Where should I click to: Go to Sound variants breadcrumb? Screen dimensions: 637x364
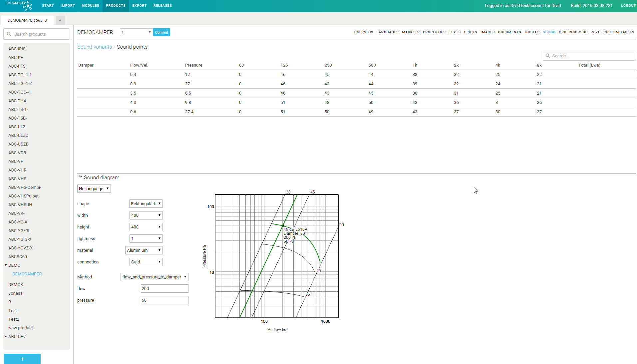(x=95, y=47)
